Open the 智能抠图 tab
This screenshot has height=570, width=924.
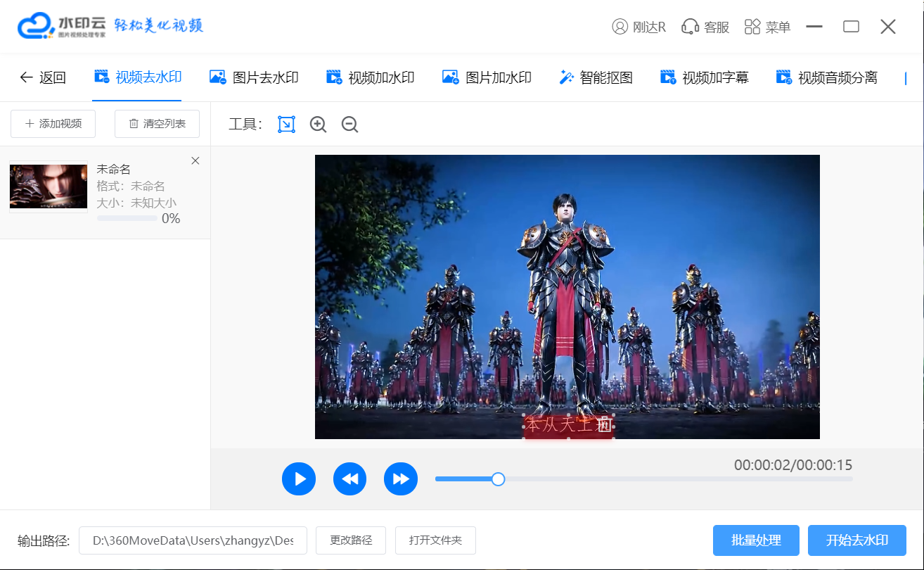(x=596, y=77)
